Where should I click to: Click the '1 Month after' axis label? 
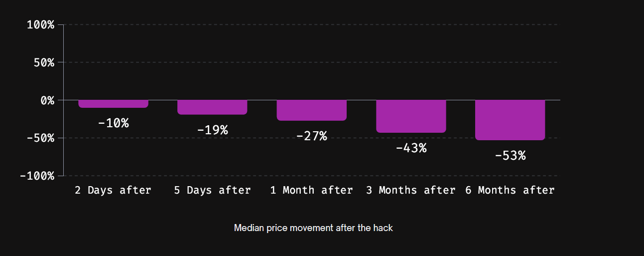point(311,190)
